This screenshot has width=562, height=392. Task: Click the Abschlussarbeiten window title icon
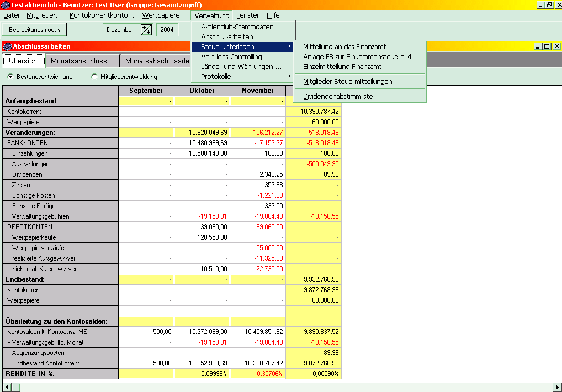coord(7,46)
